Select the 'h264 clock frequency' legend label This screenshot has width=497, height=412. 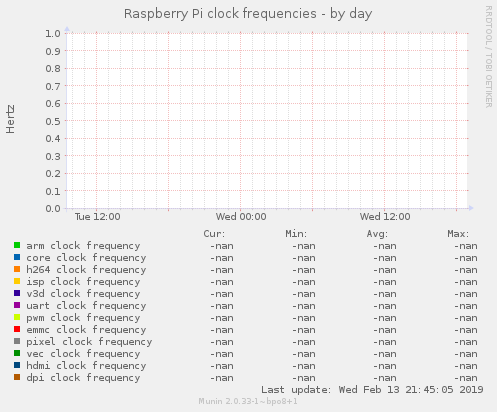pos(86,270)
